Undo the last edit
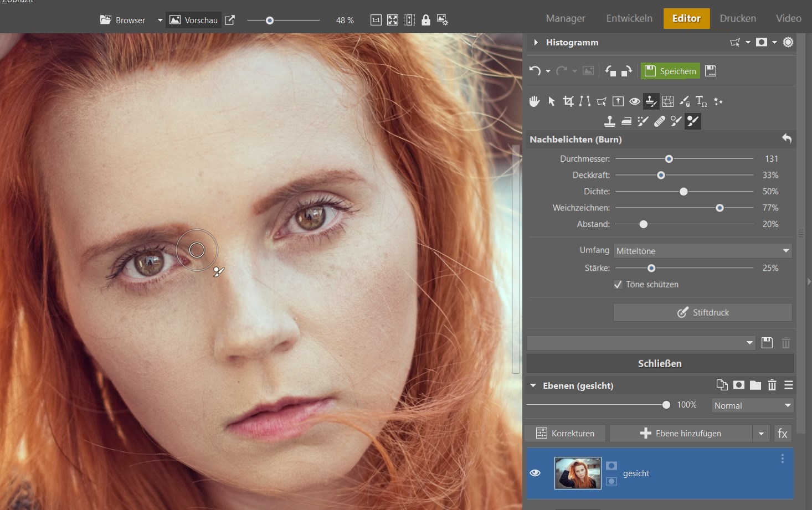This screenshot has height=510, width=812. 535,71
